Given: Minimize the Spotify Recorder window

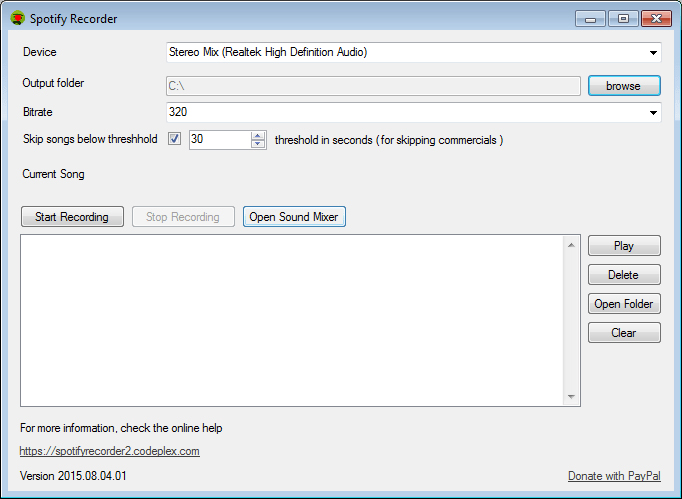Looking at the screenshot, I should 590,19.
